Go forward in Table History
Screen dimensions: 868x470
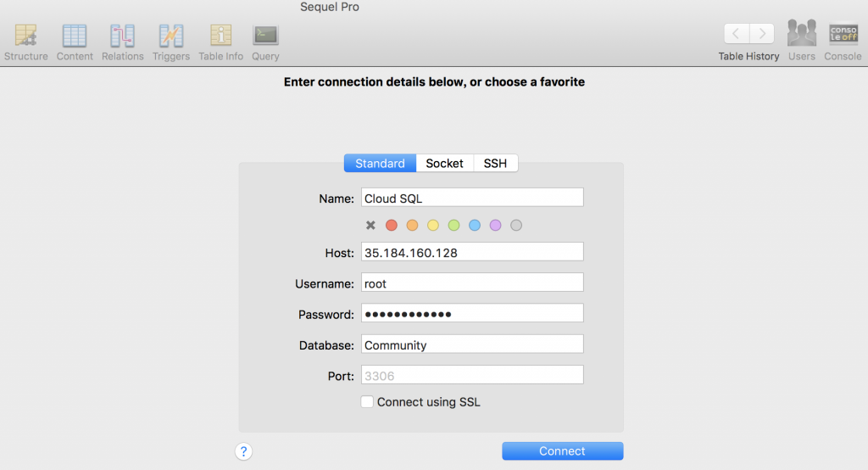click(x=762, y=34)
